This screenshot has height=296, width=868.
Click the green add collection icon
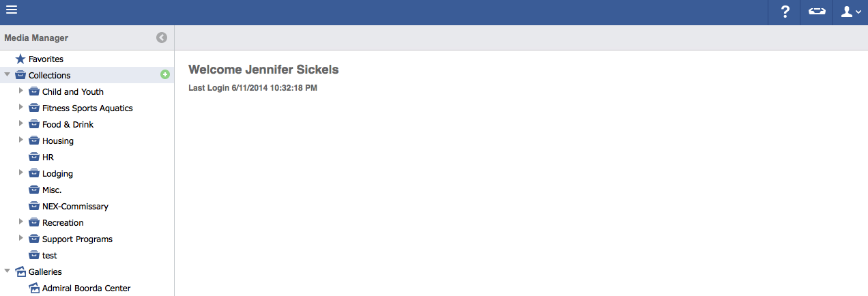(x=164, y=74)
